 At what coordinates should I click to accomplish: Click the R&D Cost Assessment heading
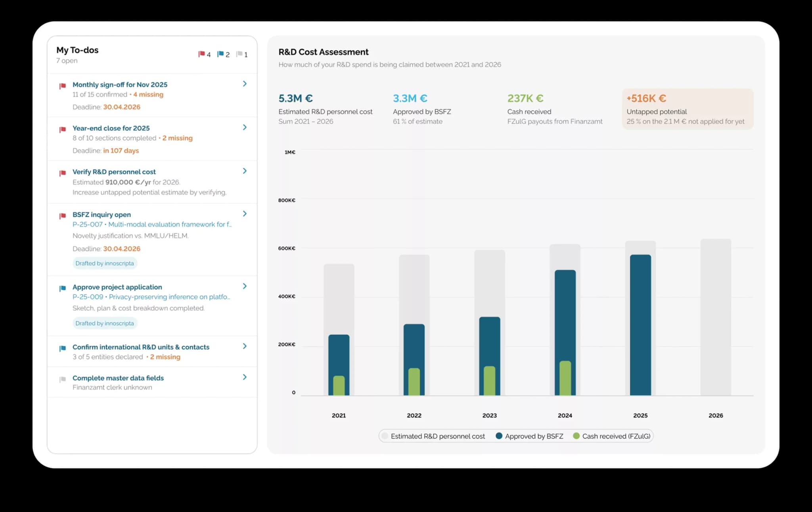click(x=324, y=52)
